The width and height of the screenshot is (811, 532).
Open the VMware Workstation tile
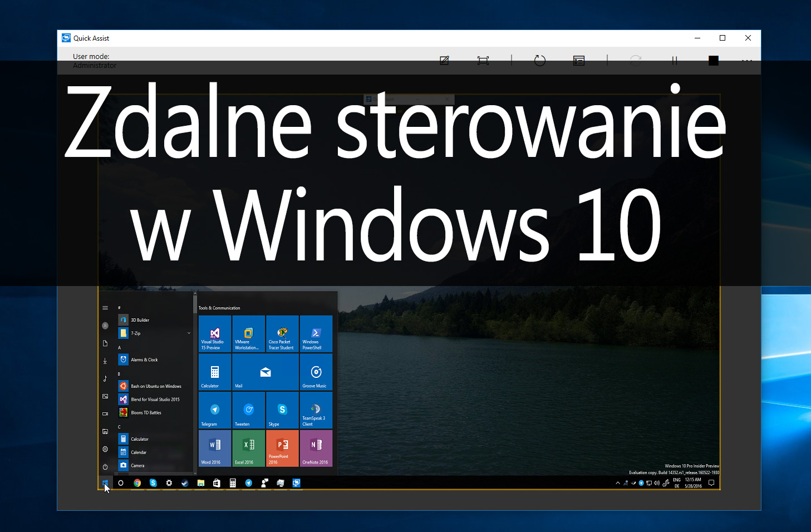[x=249, y=334]
